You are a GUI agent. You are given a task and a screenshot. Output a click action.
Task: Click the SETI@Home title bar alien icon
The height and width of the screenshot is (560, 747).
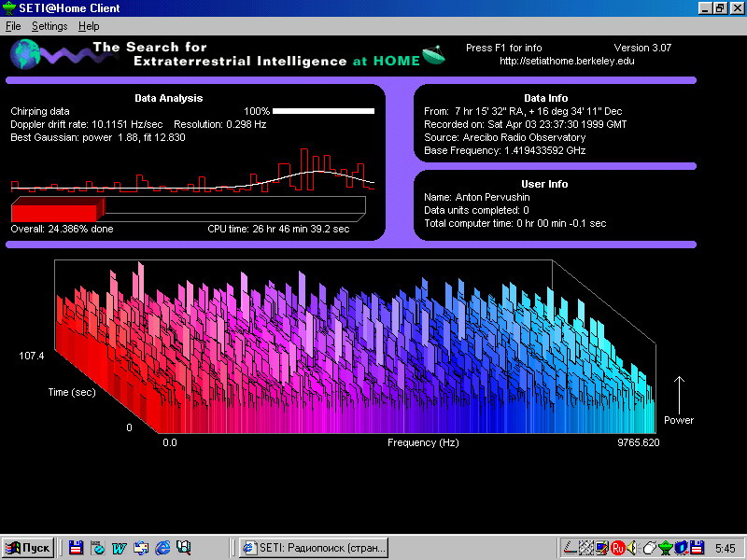click(x=9, y=8)
